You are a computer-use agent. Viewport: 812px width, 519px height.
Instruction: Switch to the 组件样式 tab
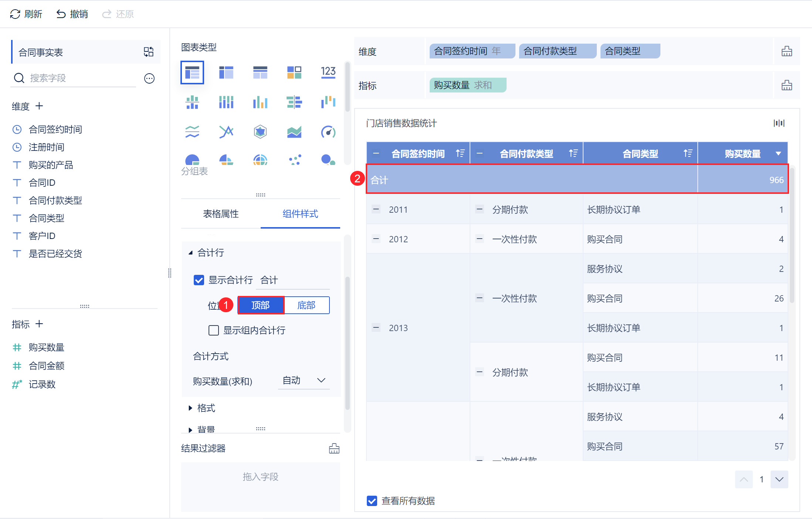[x=300, y=213]
